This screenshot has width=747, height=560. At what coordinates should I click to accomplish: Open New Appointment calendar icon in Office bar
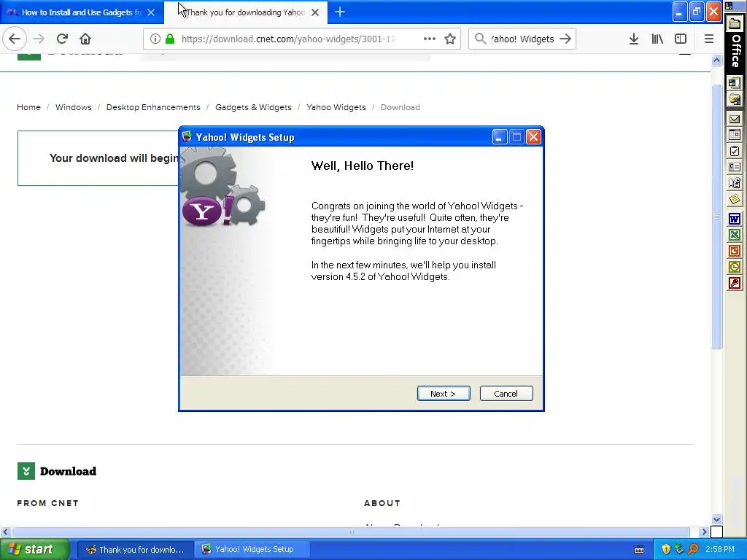click(735, 135)
